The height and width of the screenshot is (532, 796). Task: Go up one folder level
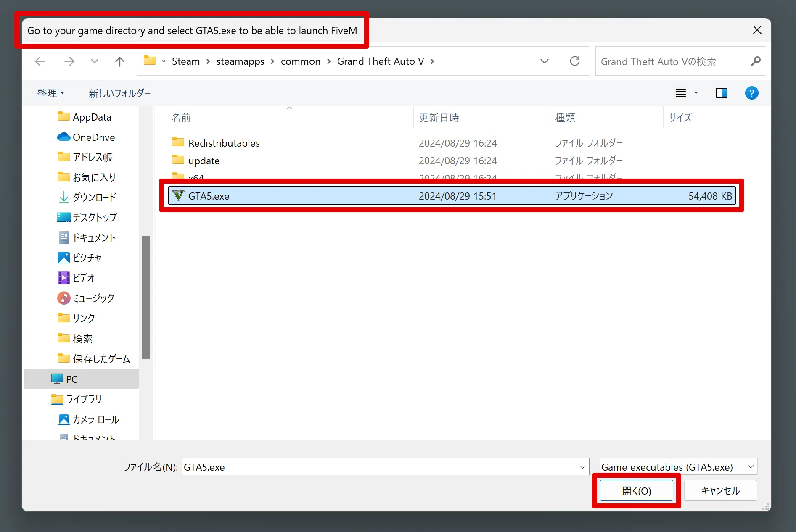[120, 61]
